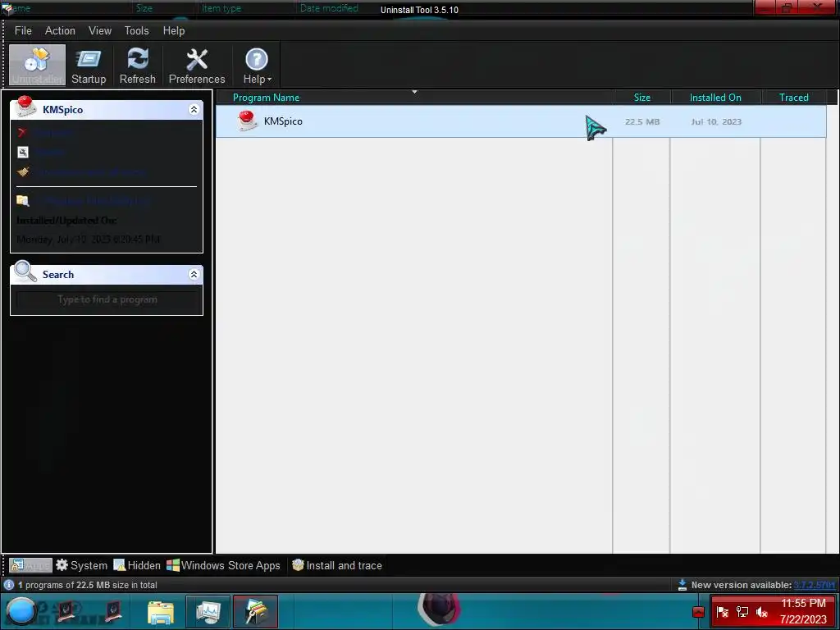Click the new version download arrow icon
840x630 pixels.
pos(682,584)
